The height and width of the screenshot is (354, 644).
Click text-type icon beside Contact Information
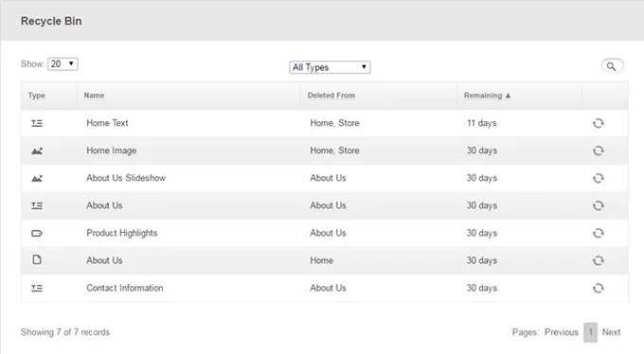pyautogui.click(x=37, y=289)
